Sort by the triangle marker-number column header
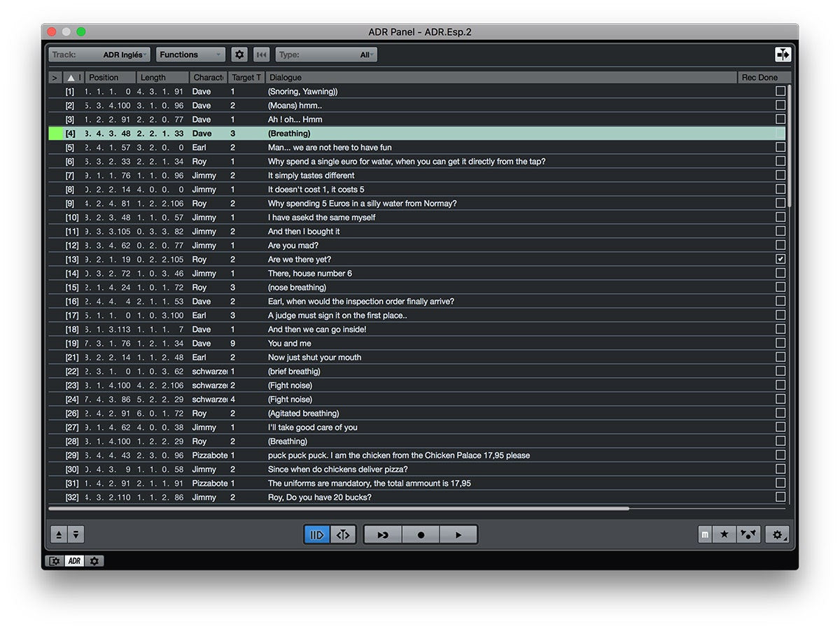Screen dimensions: 840x629 (x=73, y=78)
